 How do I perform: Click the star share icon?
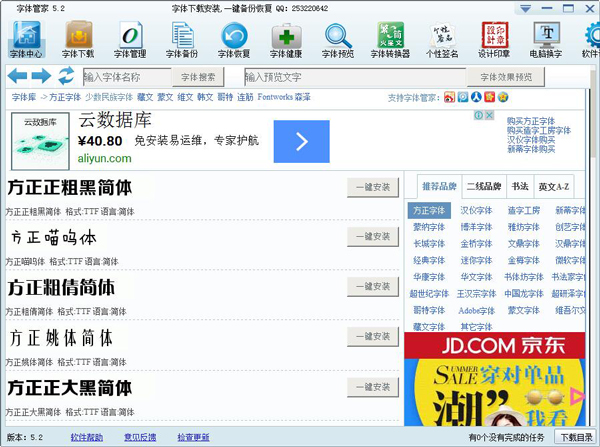[503, 97]
